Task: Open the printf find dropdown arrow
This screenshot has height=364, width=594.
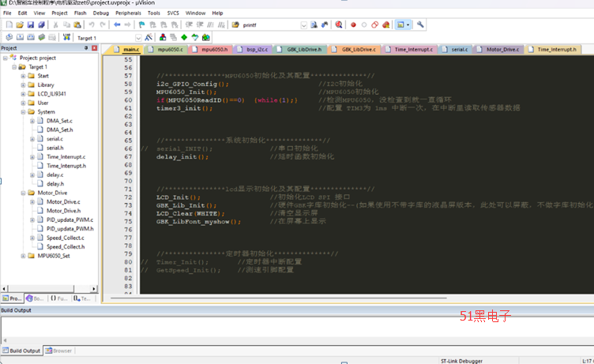Action: [x=303, y=25]
